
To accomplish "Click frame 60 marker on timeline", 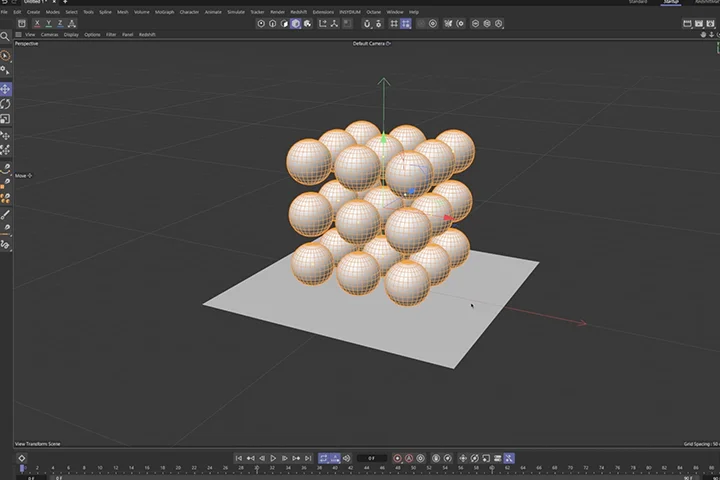I will click(492, 468).
